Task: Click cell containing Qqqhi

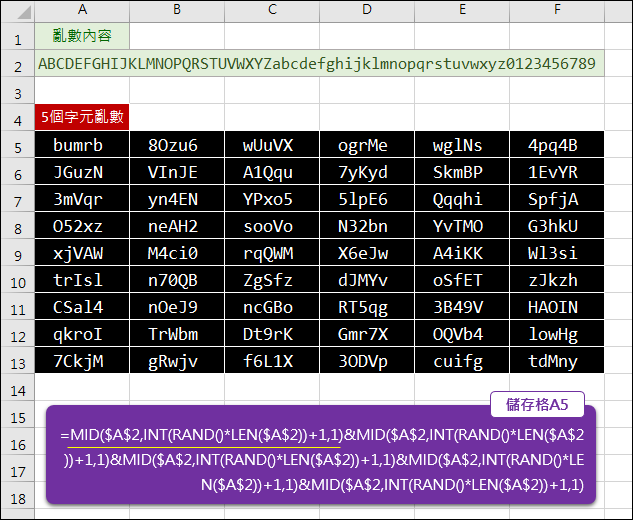Action: point(462,198)
